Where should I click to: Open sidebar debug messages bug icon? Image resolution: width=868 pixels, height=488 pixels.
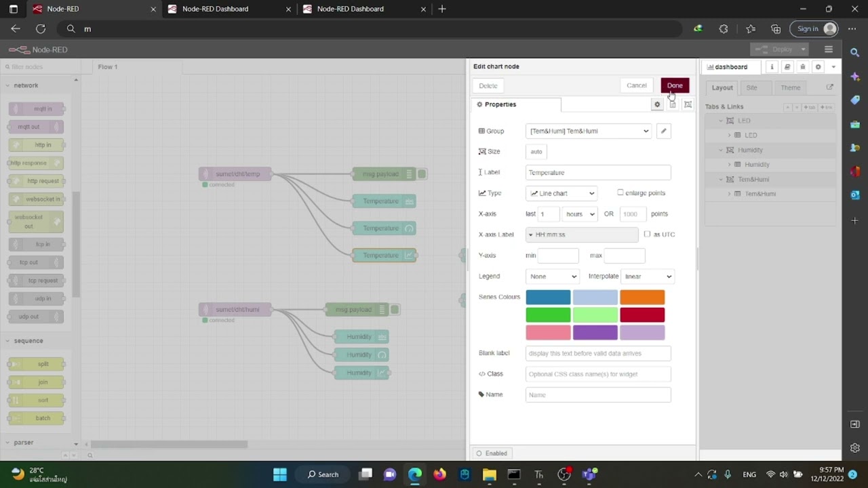tap(803, 67)
